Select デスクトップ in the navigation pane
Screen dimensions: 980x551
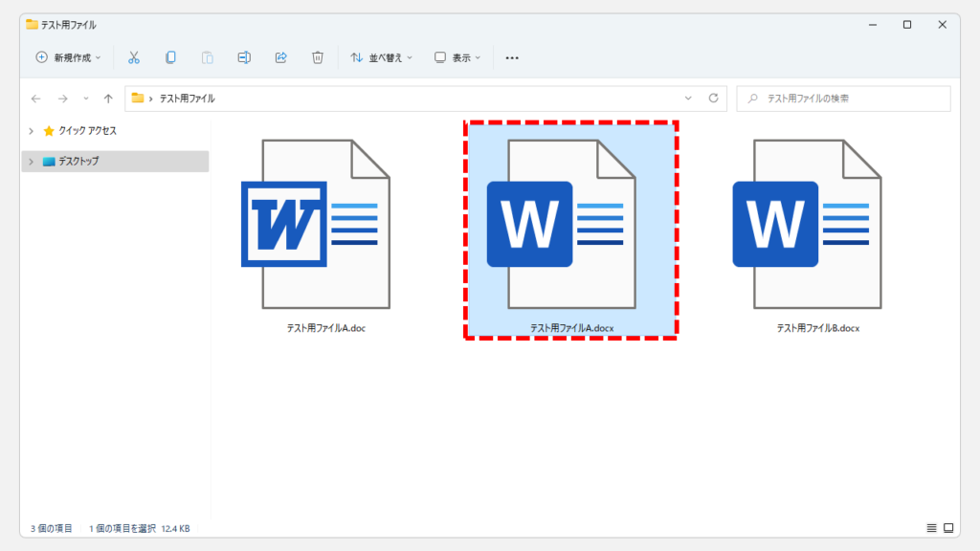click(78, 162)
